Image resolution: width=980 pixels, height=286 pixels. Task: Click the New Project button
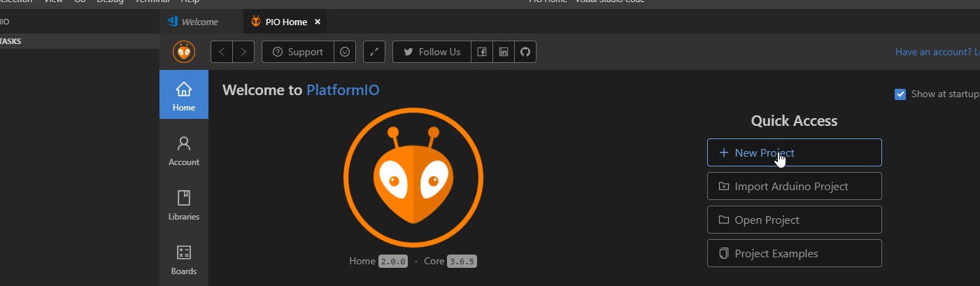794,152
